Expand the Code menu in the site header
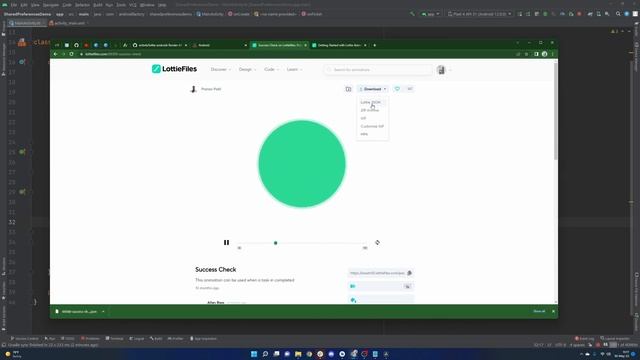Screen dimensions: 640x360 pyautogui.click(x=271, y=69)
